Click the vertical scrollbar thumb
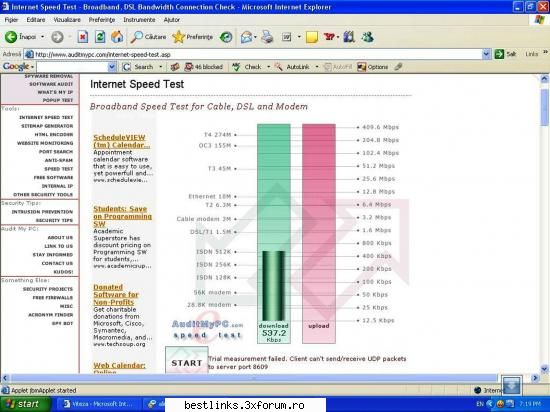This screenshot has height=412, width=550. 544,107
